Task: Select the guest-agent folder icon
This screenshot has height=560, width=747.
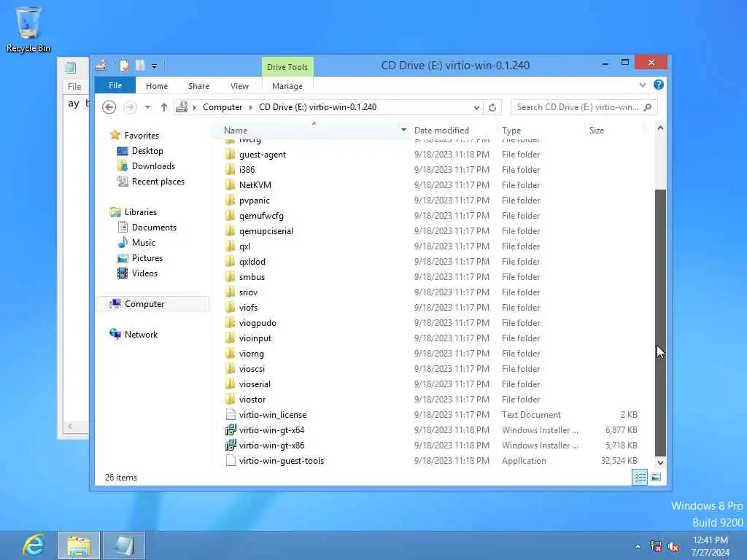Action: 230,155
